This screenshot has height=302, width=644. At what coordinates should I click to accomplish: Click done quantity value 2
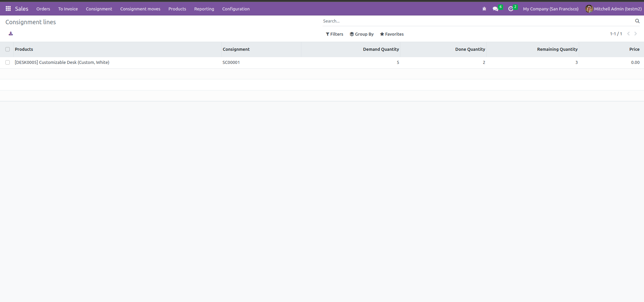484,63
